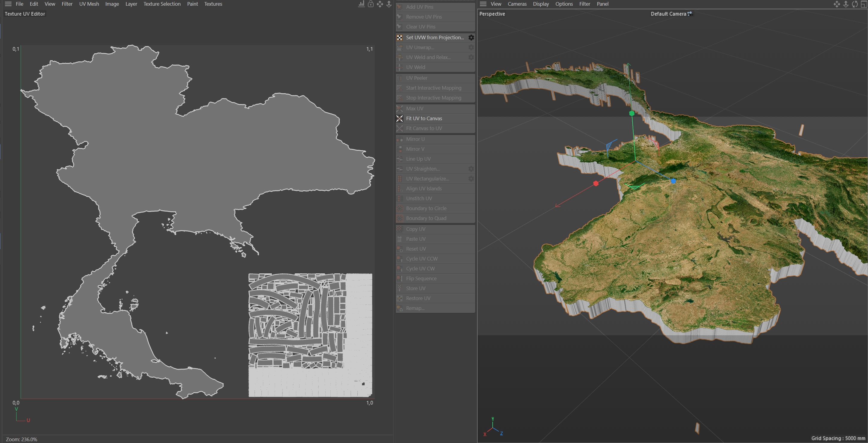Click the rotate camera icon in viewport header
Viewport: 868px width, 443px height.
click(855, 4)
